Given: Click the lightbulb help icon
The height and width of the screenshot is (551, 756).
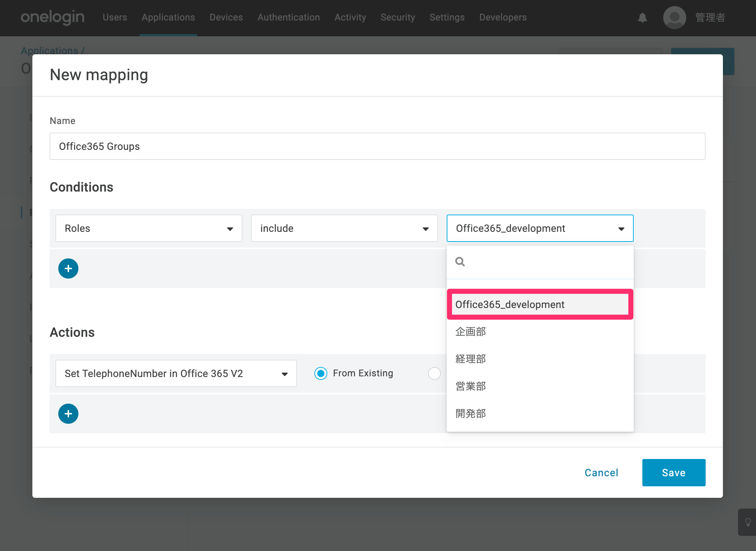Looking at the screenshot, I should [748, 522].
